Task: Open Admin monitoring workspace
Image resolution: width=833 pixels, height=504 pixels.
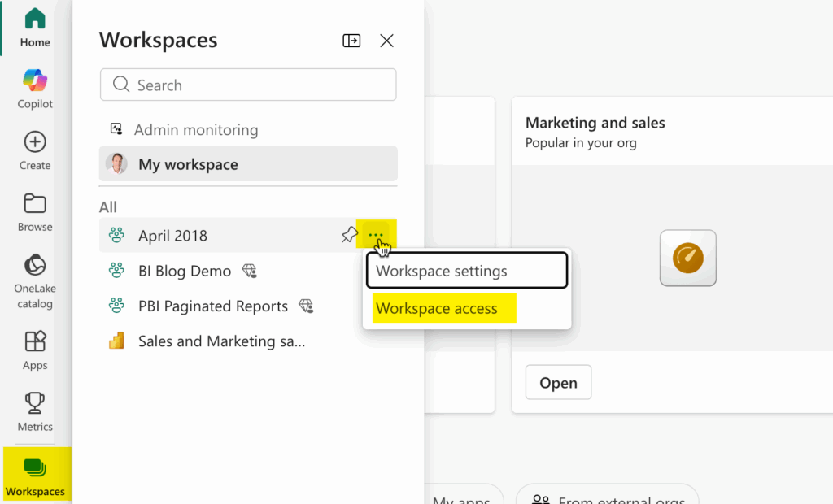Action: 195,130
